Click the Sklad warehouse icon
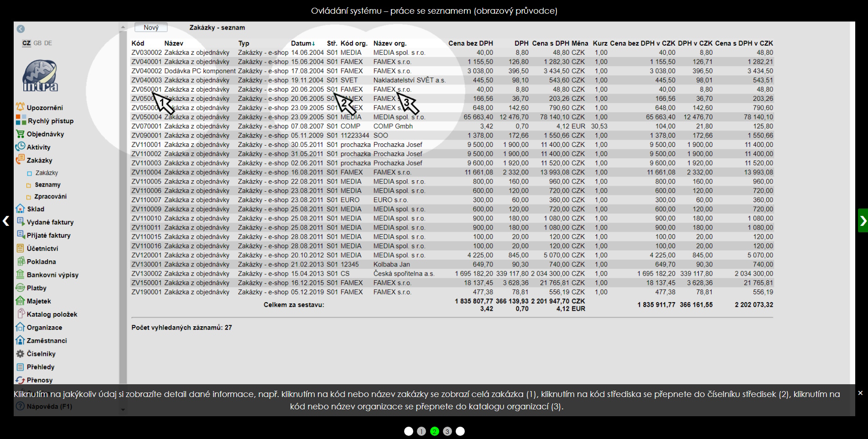 20,209
